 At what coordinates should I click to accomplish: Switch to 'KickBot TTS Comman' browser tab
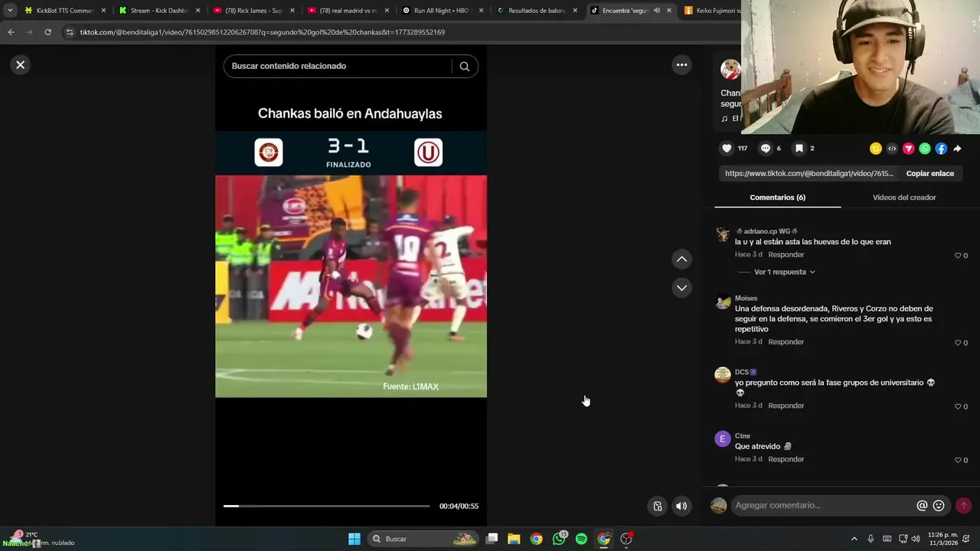click(x=65, y=11)
